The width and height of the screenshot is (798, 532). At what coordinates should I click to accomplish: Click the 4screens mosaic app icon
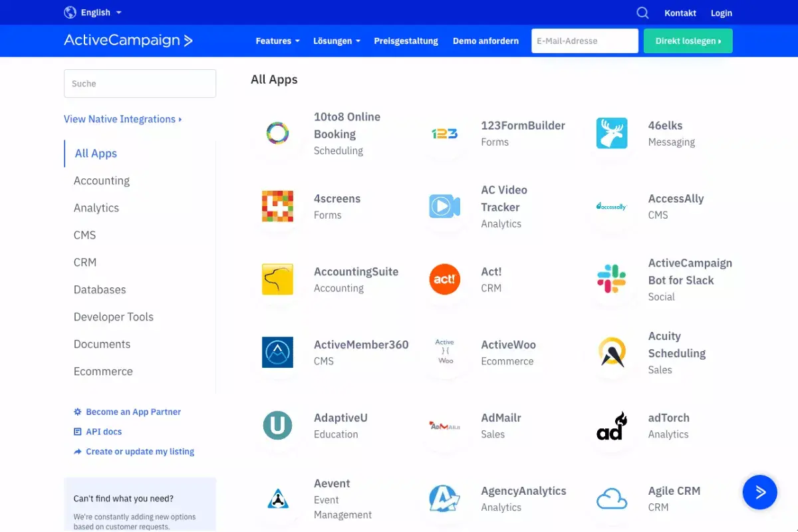(277, 206)
